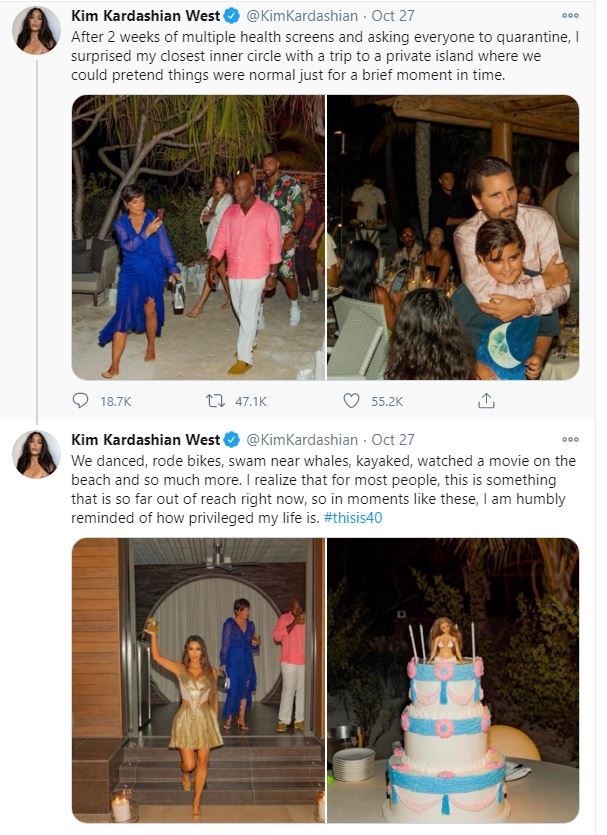Viewport: 607px width, 835px height.
Task: Open photo of the tiered birthday cake
Action: (x=453, y=680)
